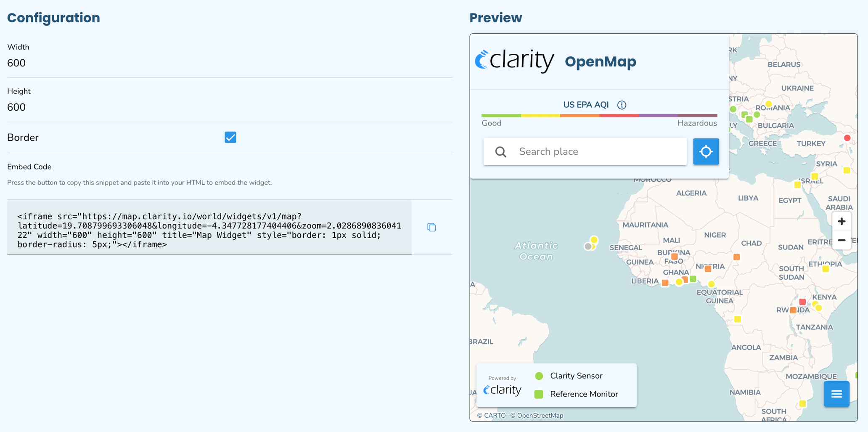868x432 pixels.
Task: Zoom in on the map
Action: point(842,221)
